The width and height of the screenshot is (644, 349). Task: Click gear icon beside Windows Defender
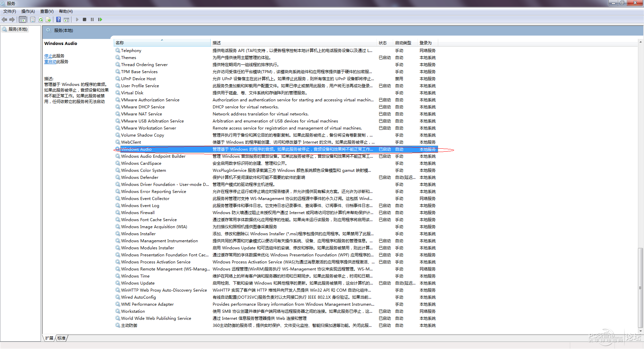[118, 177]
